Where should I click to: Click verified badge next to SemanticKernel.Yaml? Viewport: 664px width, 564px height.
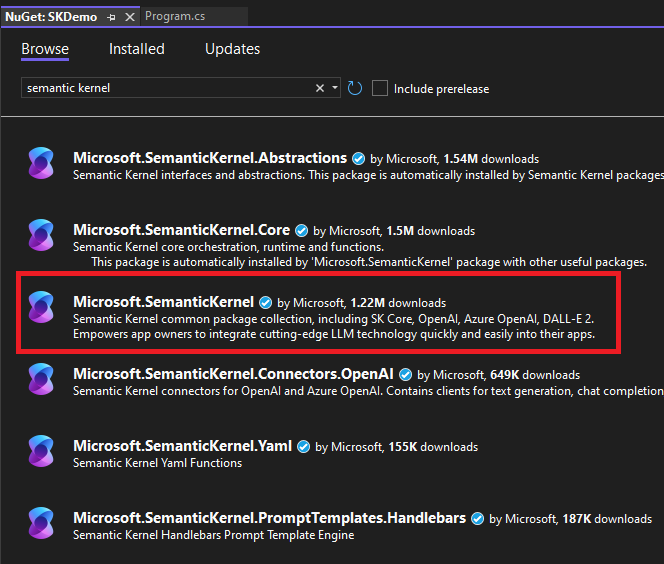(304, 447)
